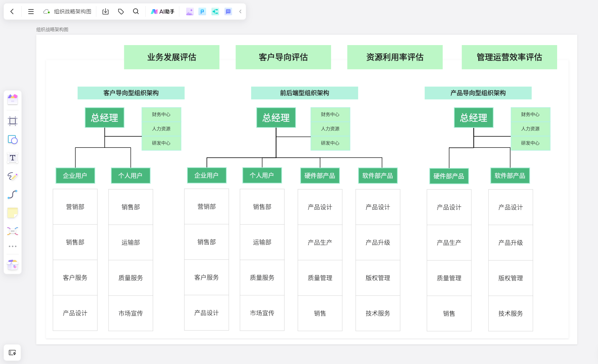Click the cloud sync status icon
Screen dimensions: 598x364
pyautogui.click(x=47, y=11)
